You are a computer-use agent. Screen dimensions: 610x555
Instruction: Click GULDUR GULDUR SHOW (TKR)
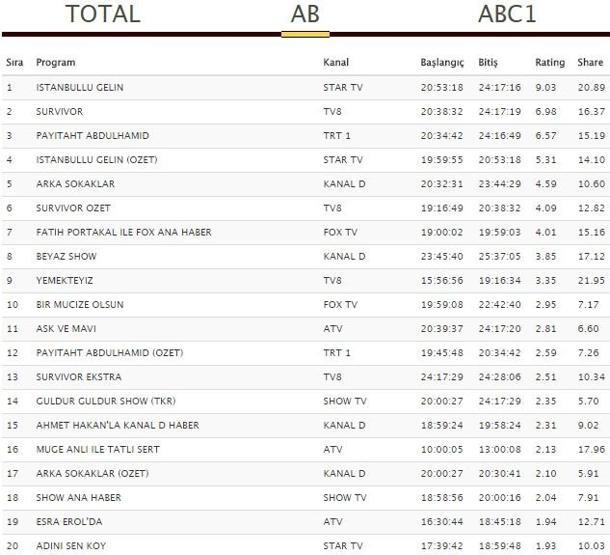tap(106, 401)
